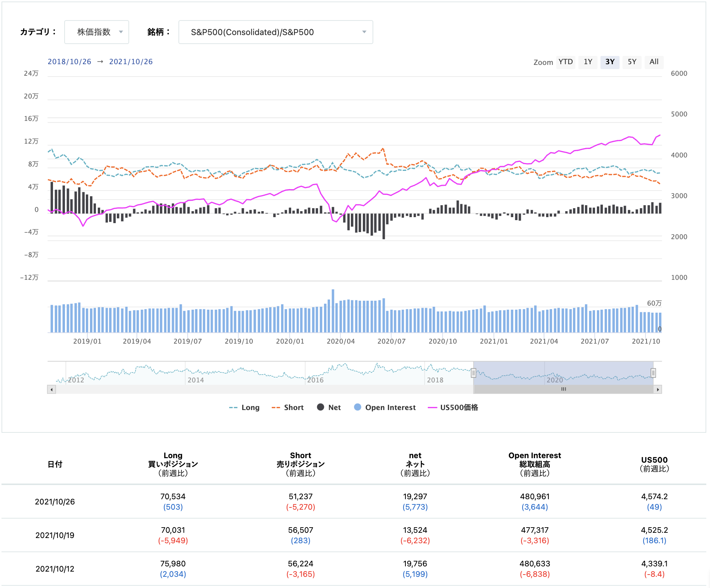The image size is (710, 588).
Task: Open the 銘柄 dropdown showing S&P500(Consolidated)/S&P500
Action: pos(275,32)
